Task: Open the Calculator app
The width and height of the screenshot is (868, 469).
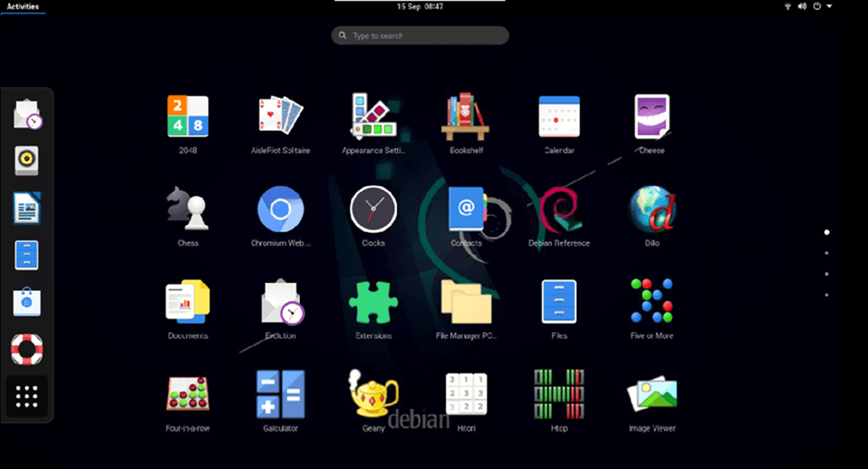Action: point(280,393)
